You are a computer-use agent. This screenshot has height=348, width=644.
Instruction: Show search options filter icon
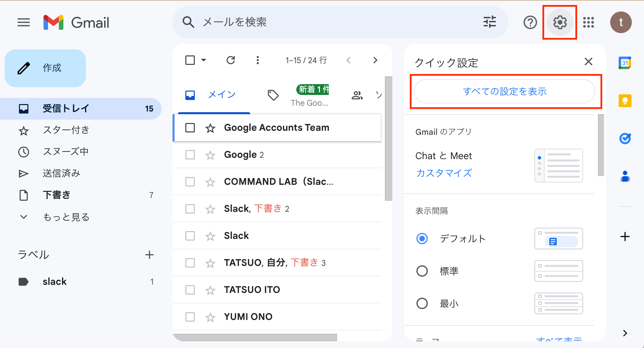point(489,22)
